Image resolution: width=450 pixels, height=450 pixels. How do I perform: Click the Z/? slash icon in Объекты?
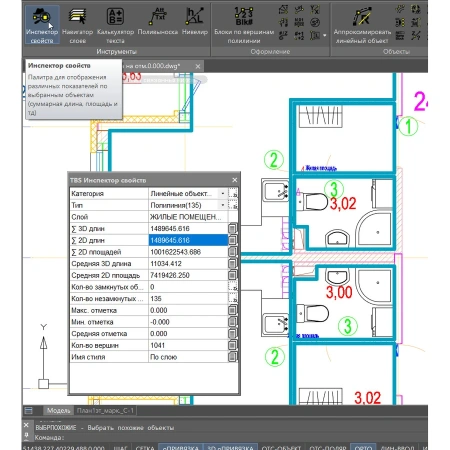coord(416,35)
